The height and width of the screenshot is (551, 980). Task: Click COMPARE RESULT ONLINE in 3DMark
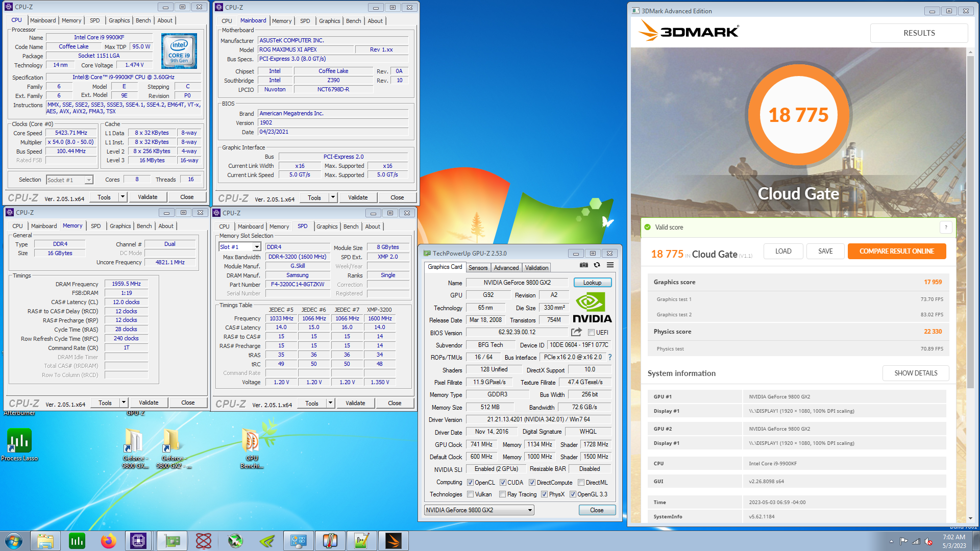click(896, 251)
